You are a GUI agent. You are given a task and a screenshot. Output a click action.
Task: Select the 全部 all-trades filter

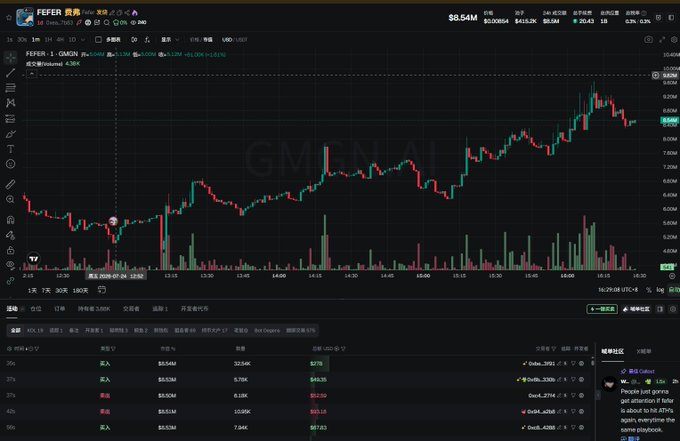(16, 330)
